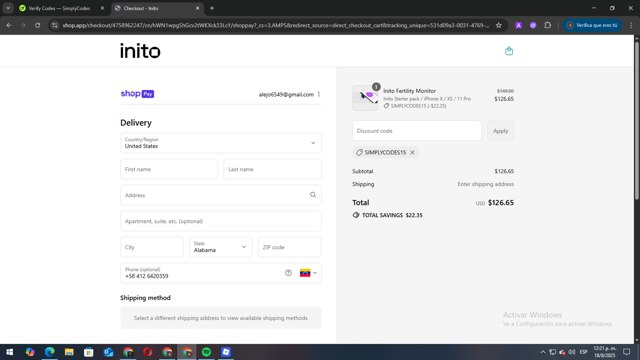
Task: Open Microsoft Edge from taskbar
Action: click(49, 352)
